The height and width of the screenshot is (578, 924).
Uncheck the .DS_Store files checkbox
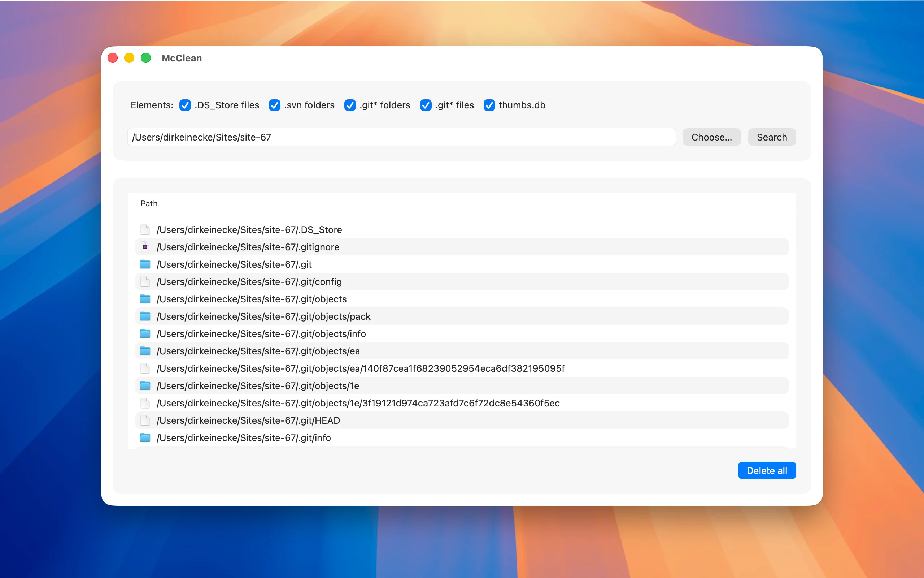(185, 105)
